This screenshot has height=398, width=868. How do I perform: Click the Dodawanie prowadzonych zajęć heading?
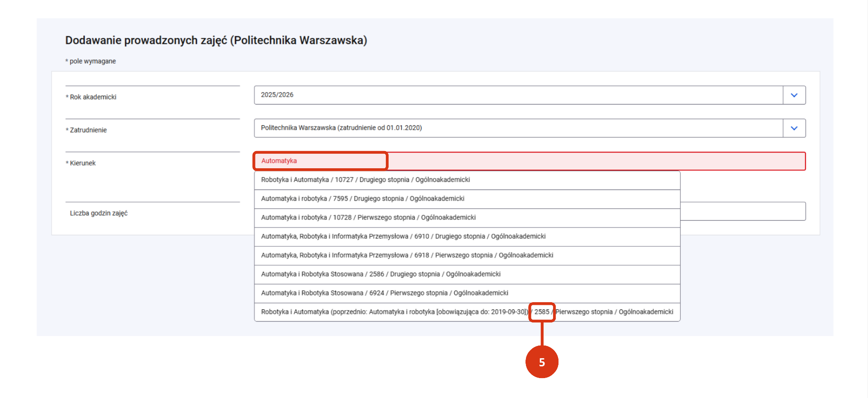tap(216, 40)
